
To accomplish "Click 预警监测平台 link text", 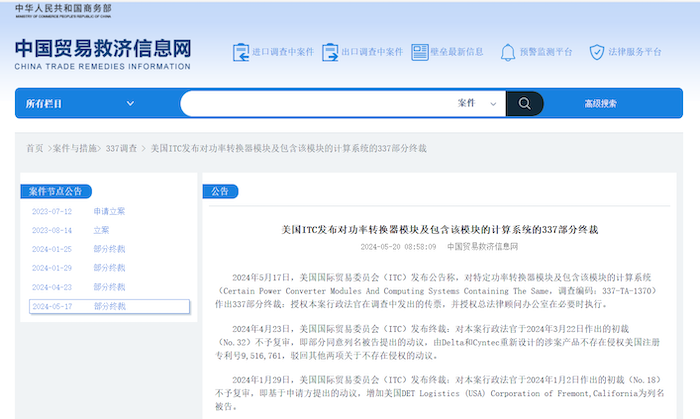I will [x=546, y=52].
